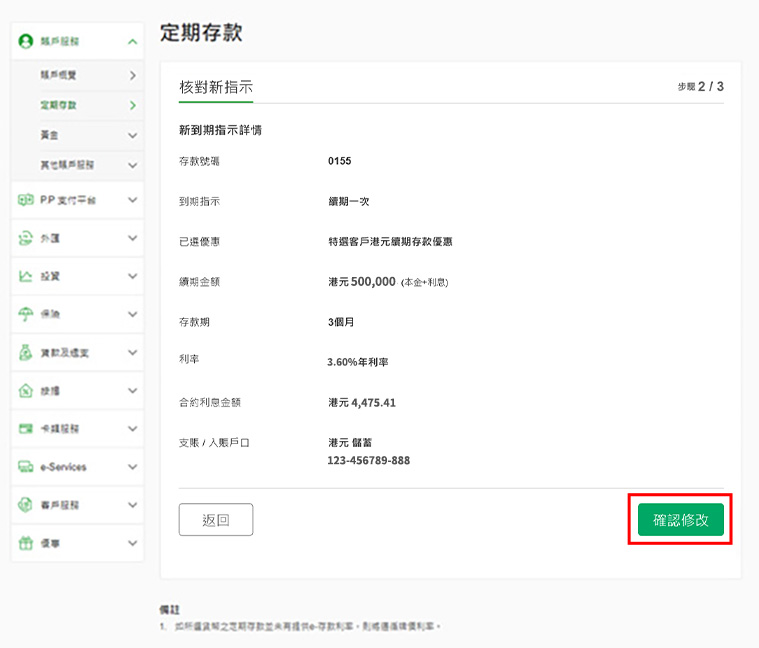This screenshot has height=648, width=759.
Task: Click the mortgage house icon
Action: click(x=26, y=391)
